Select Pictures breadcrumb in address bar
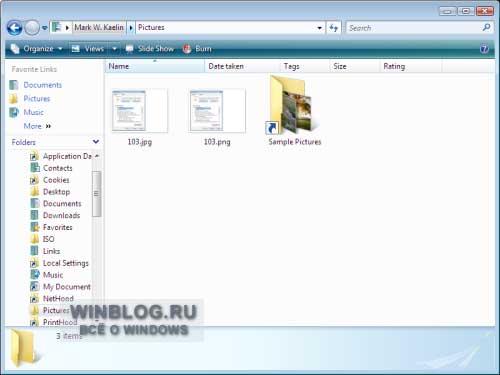 click(151, 27)
